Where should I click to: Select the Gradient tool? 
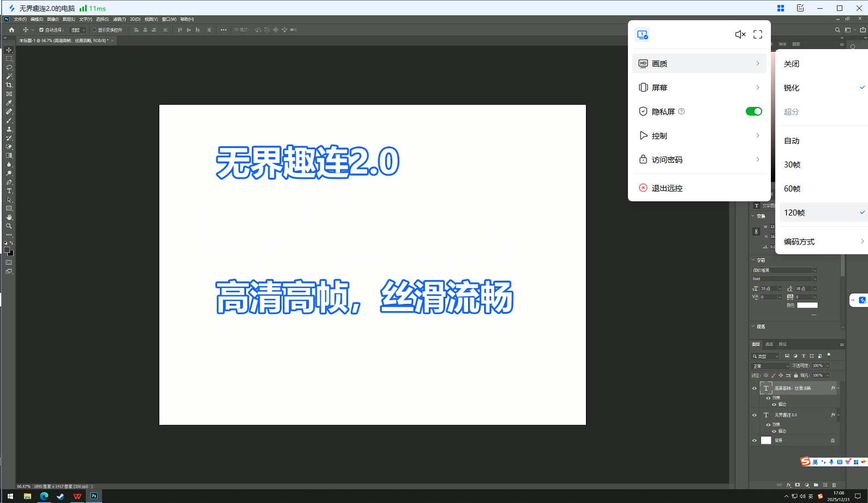(x=9, y=155)
